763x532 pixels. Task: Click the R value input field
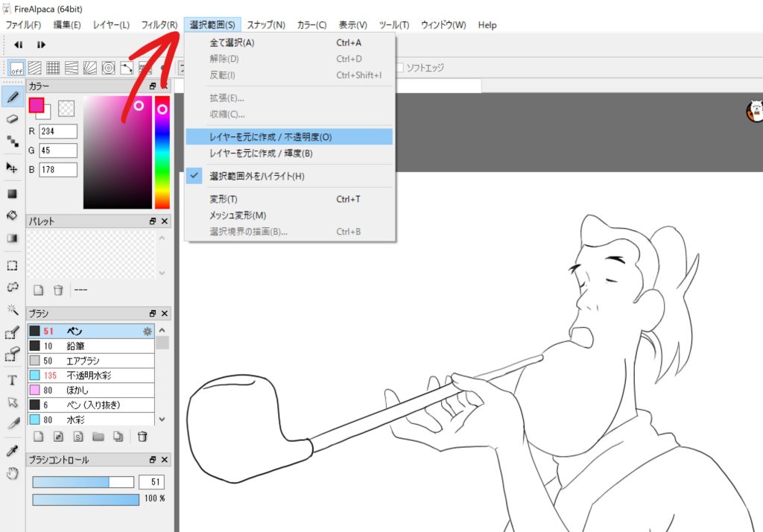tap(58, 132)
